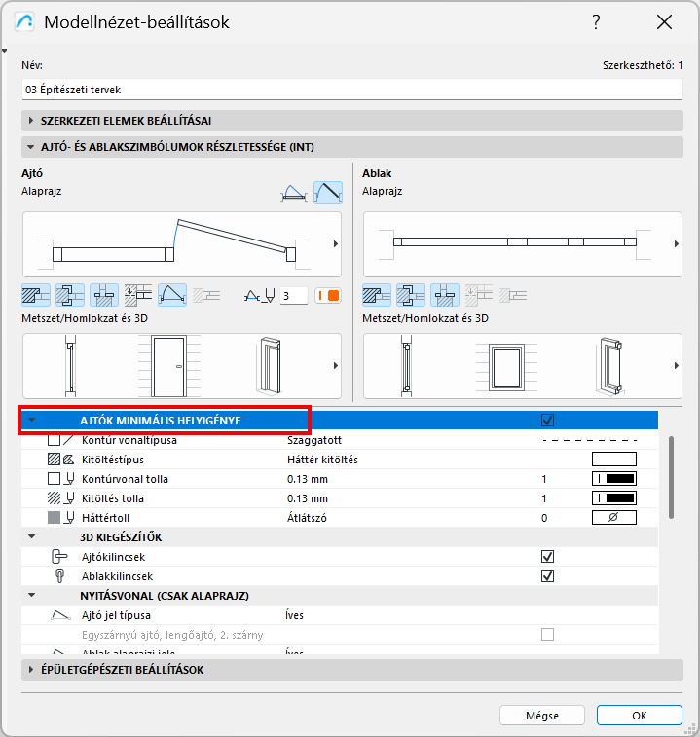
Task: Click Kontúrvonal tolla 0.13 mm value
Action: pyautogui.click(x=308, y=479)
